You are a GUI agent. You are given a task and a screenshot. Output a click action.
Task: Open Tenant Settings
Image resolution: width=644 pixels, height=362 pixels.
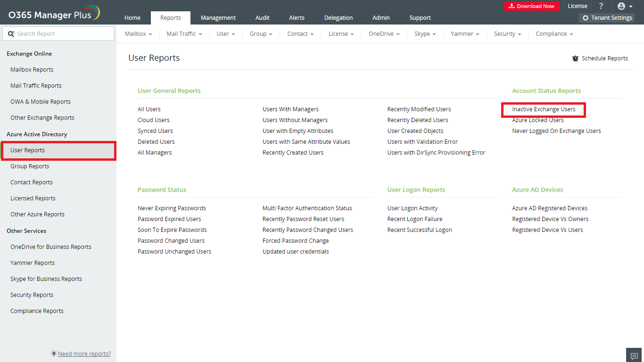coord(607,18)
